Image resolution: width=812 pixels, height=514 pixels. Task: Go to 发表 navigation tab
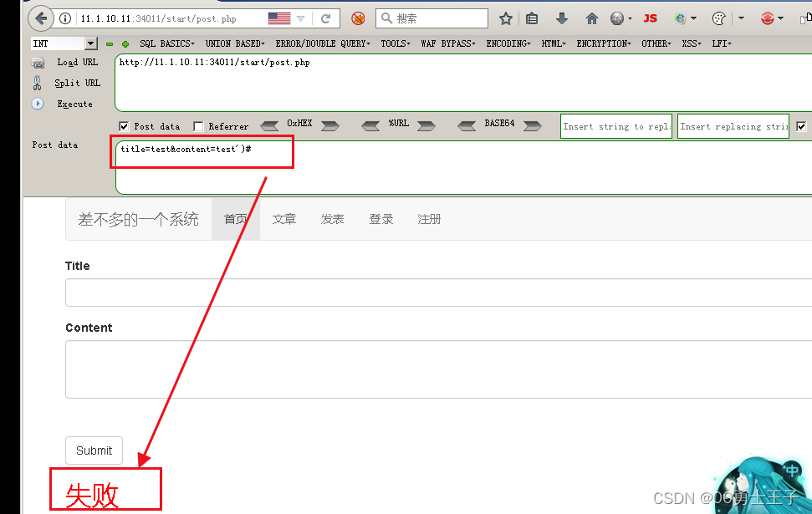point(333,219)
